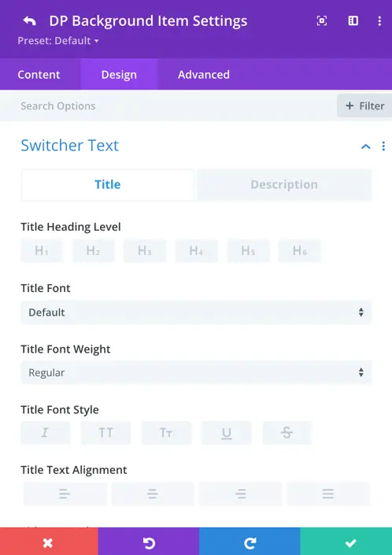Redo the change with the blue button
This screenshot has height=555, width=392.
pyautogui.click(x=250, y=541)
